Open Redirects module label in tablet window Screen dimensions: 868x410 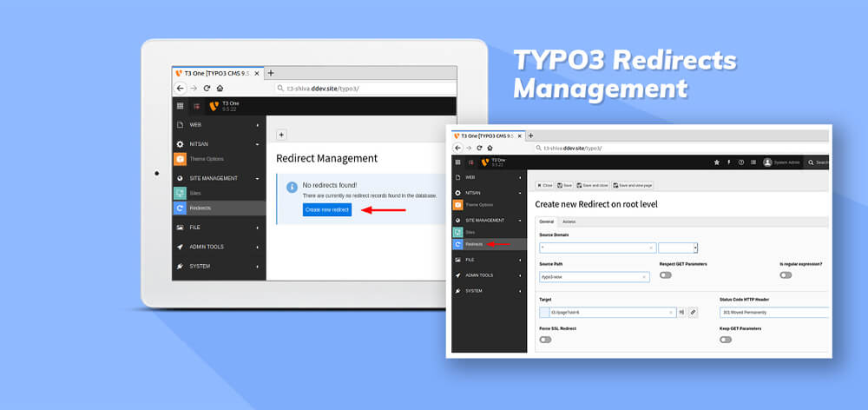pos(201,208)
